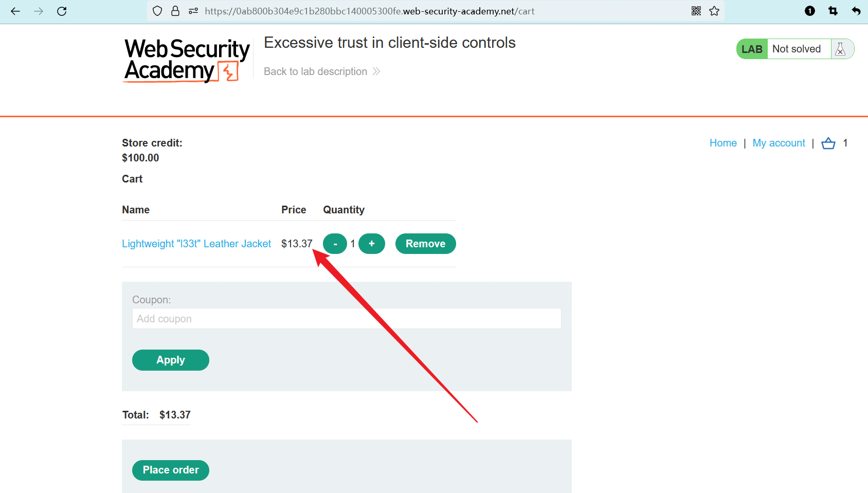868x493 pixels.
Task: Open the permissions icon beside the padlock
Action: pos(193,11)
